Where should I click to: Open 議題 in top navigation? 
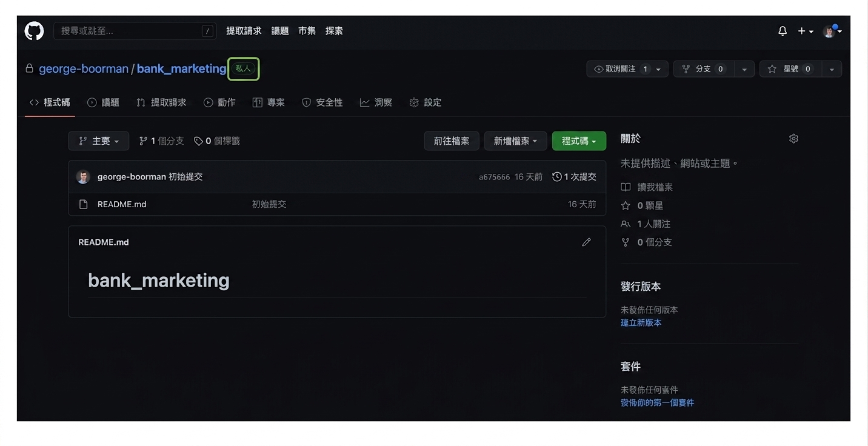tap(280, 31)
